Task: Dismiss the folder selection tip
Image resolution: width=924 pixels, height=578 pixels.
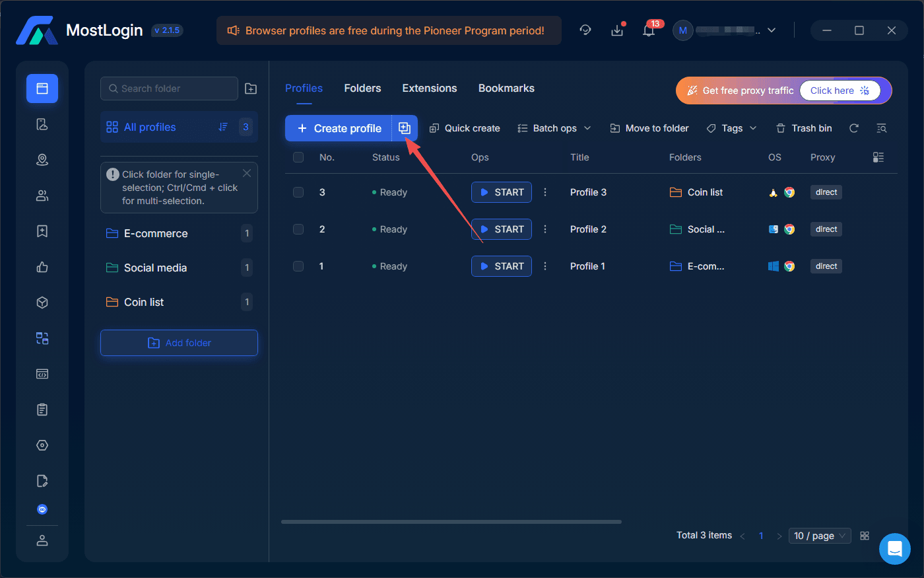Action: click(247, 173)
